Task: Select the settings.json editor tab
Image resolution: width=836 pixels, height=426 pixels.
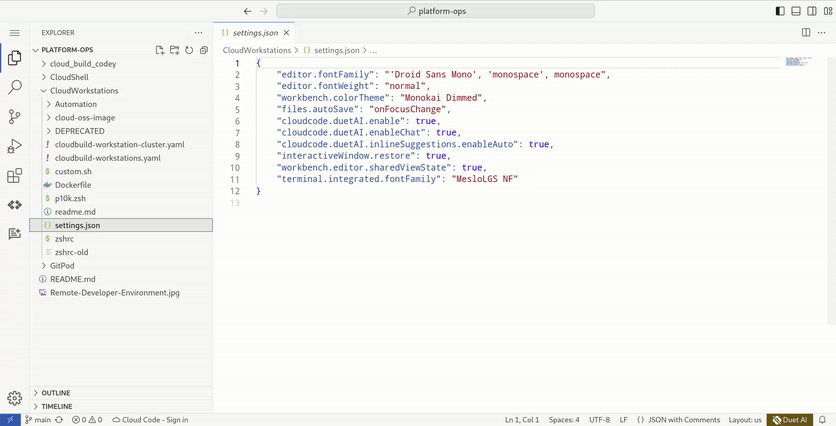Action: (254, 33)
